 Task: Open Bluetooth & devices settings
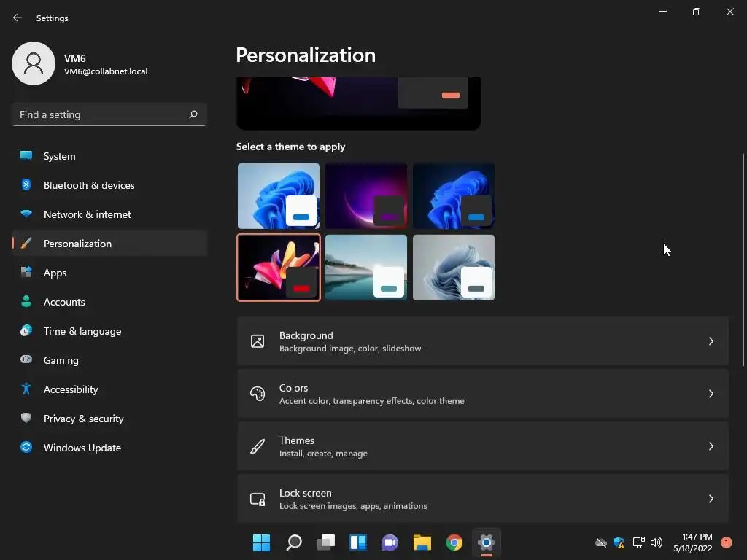pyautogui.click(x=109, y=185)
